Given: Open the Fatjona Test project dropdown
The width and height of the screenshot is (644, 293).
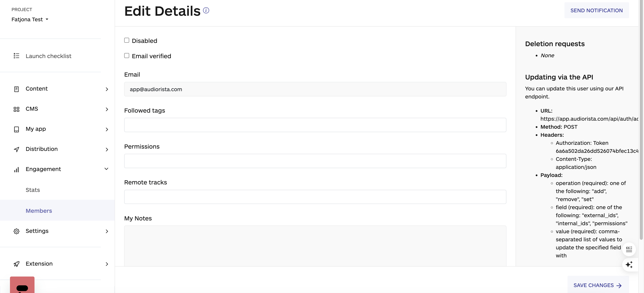Looking at the screenshot, I should (30, 19).
